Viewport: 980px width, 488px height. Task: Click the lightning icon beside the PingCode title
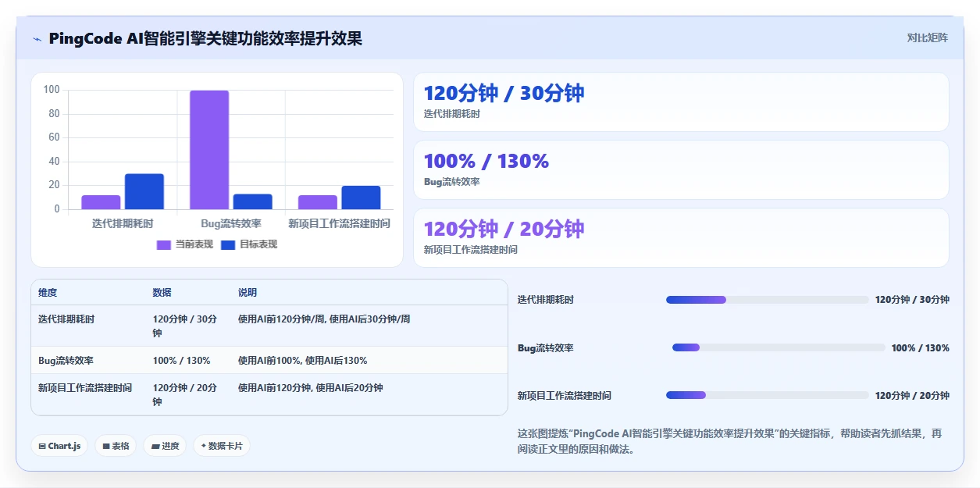pyautogui.click(x=37, y=39)
